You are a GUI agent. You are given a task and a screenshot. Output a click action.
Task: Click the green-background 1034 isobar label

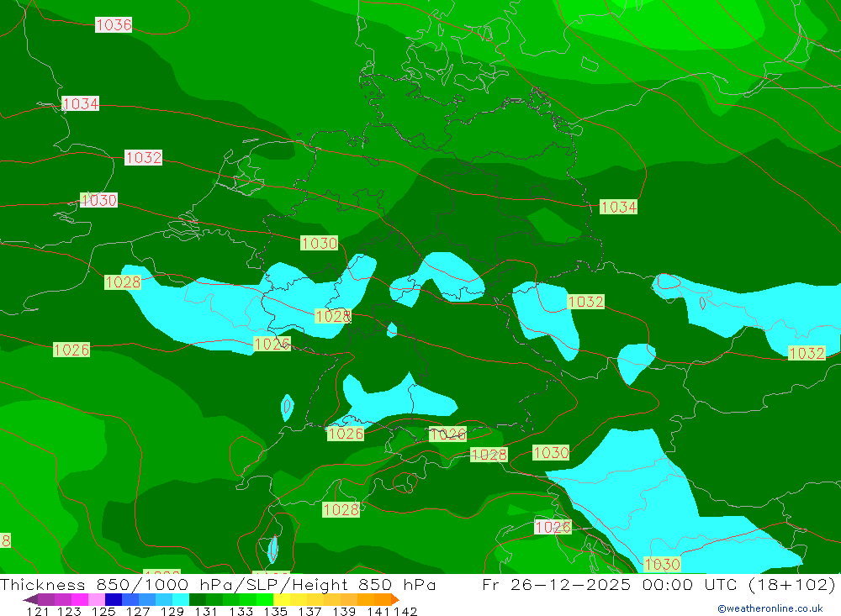pyautogui.click(x=618, y=207)
